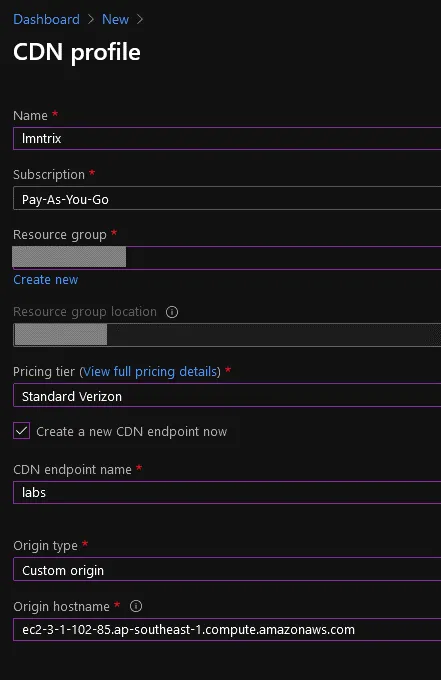Focus the Name field containing lmntrix
441x680 pixels.
pos(227,139)
